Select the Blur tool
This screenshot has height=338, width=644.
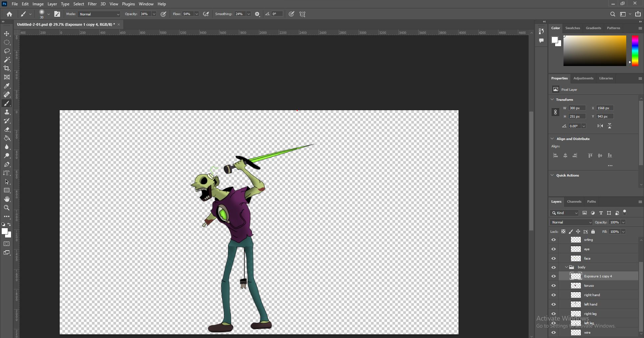7,147
